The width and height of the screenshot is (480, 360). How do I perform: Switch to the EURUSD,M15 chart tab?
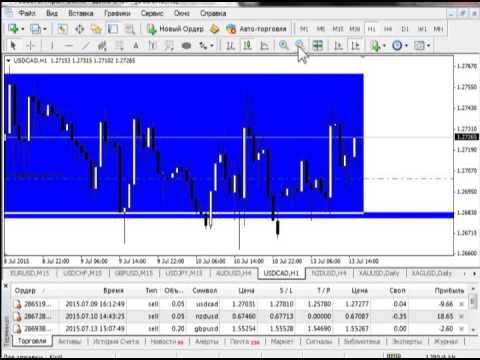click(x=30, y=273)
